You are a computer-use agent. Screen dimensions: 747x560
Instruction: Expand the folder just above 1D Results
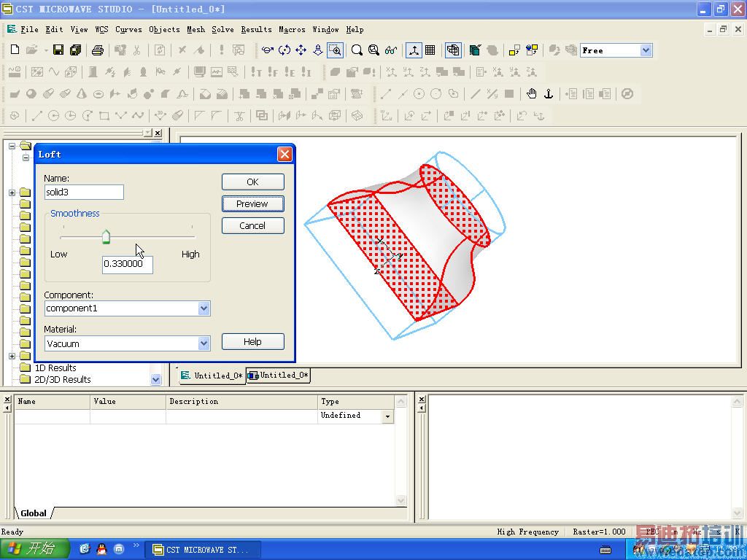pos(12,356)
